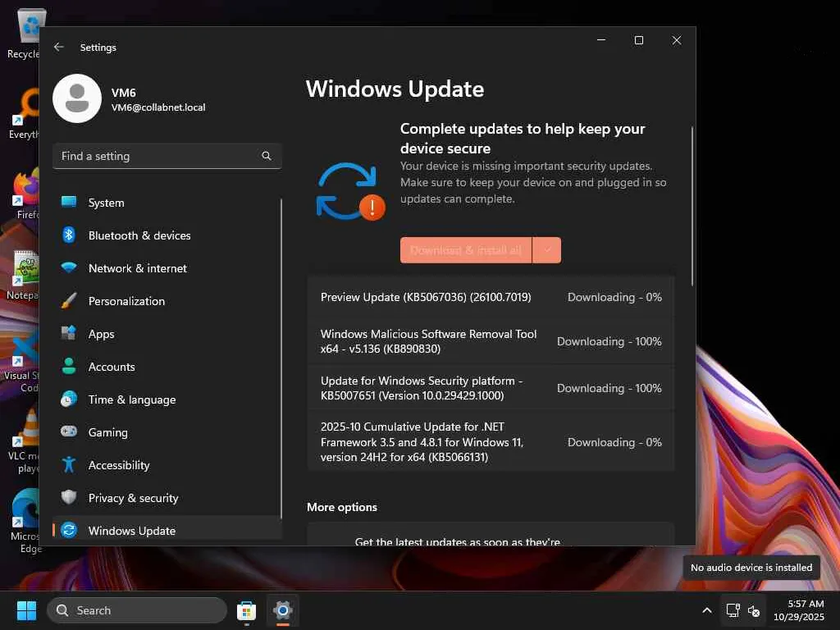The width and height of the screenshot is (840, 630).
Task: Select the Notepad++ desktop shortcut
Action: point(24,275)
